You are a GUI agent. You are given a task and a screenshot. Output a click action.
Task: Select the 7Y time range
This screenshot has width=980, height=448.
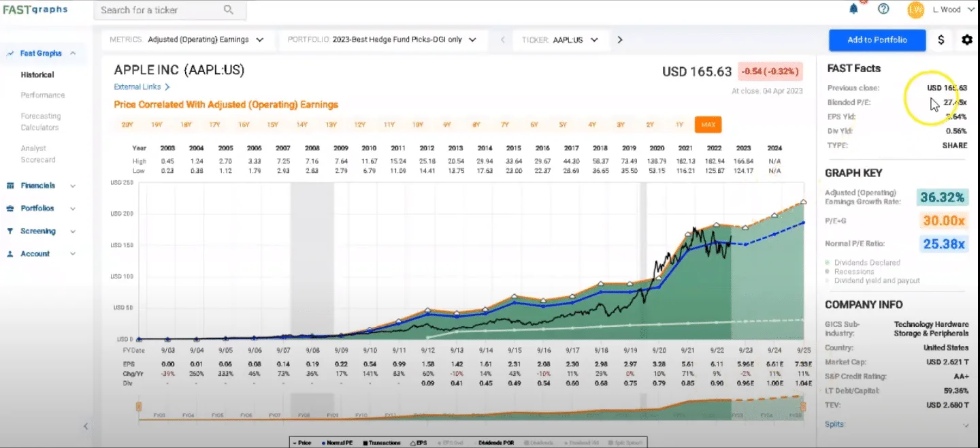click(x=505, y=125)
